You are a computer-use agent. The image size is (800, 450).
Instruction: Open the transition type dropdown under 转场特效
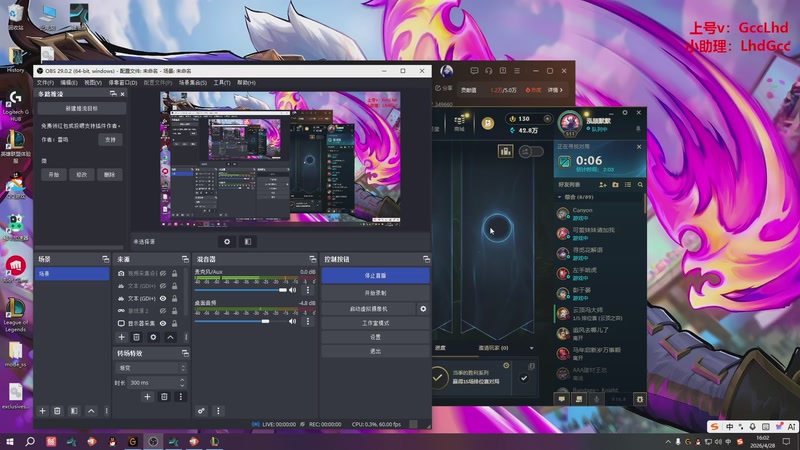(151, 368)
